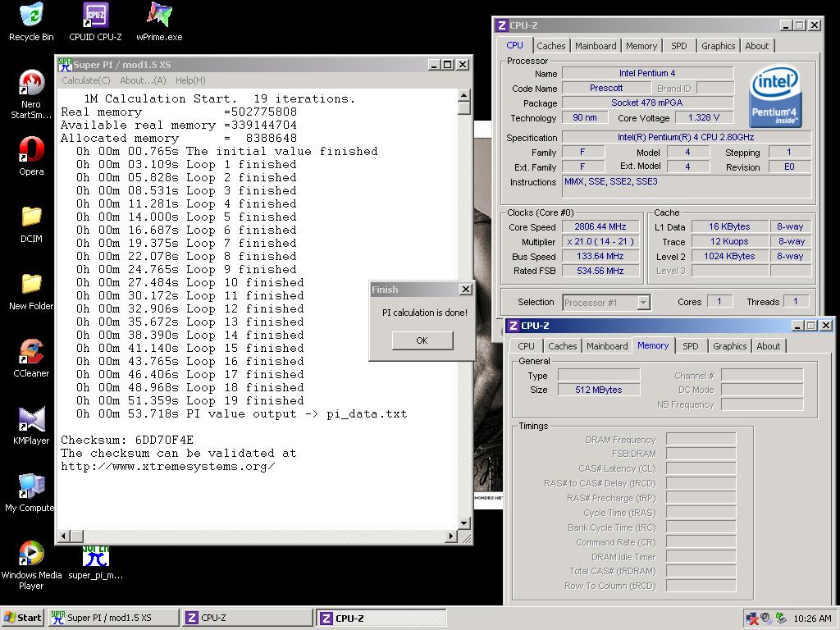Click the middle system tray icon

click(767, 619)
